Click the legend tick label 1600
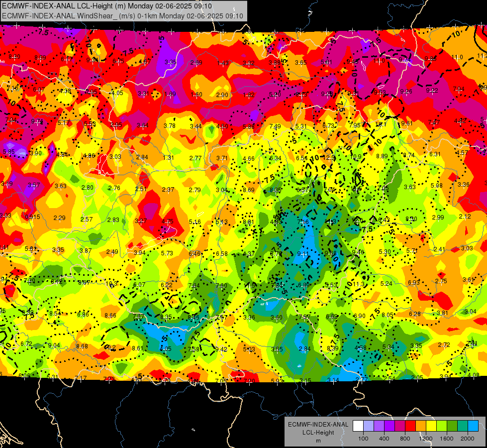Image resolution: width=487 pixels, height=448 pixels. pos(447,439)
